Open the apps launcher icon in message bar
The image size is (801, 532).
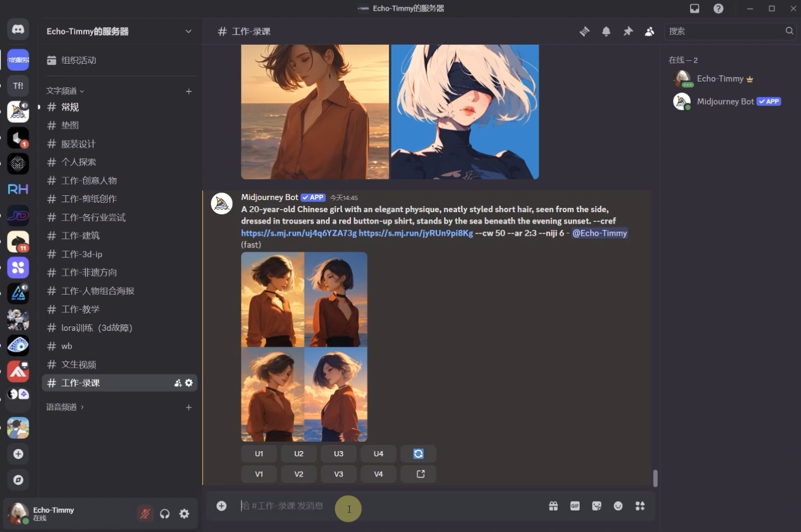pyautogui.click(x=640, y=506)
